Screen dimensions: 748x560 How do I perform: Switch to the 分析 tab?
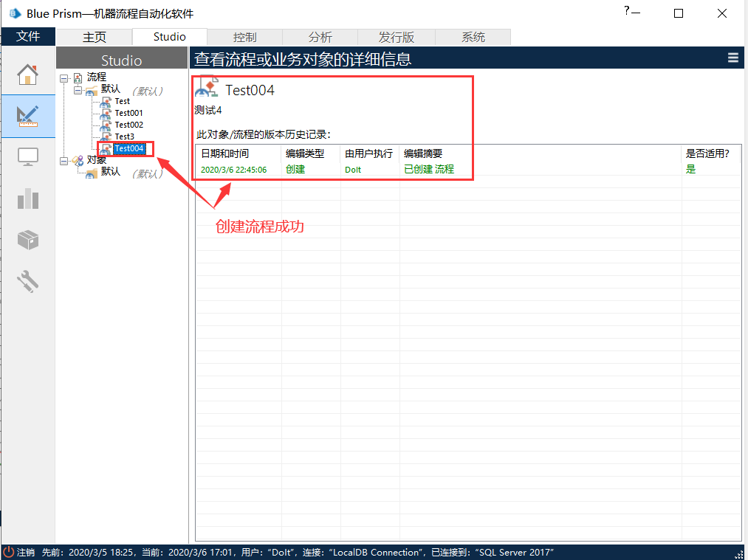click(x=320, y=37)
